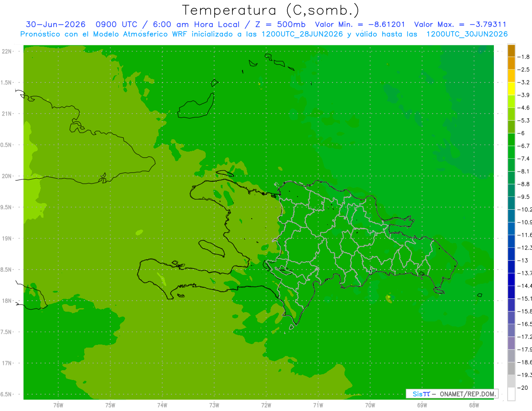Click the white swatch below -20
532x411 pixels.
pos(511,394)
